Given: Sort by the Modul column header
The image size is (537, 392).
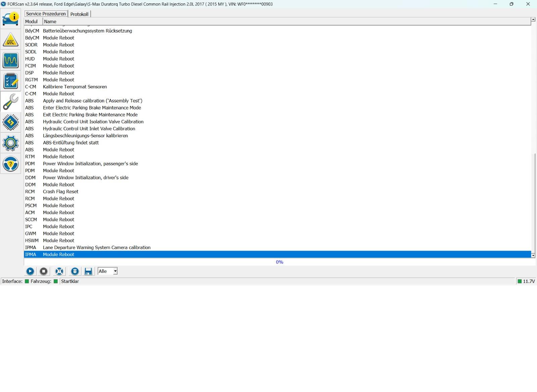Looking at the screenshot, I should pos(33,21).
